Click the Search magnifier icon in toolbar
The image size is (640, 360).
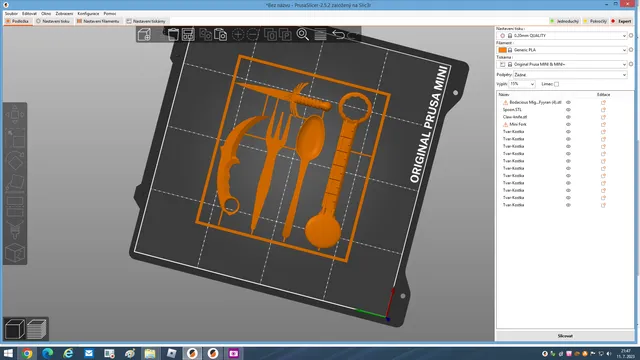pyautogui.click(x=302, y=35)
